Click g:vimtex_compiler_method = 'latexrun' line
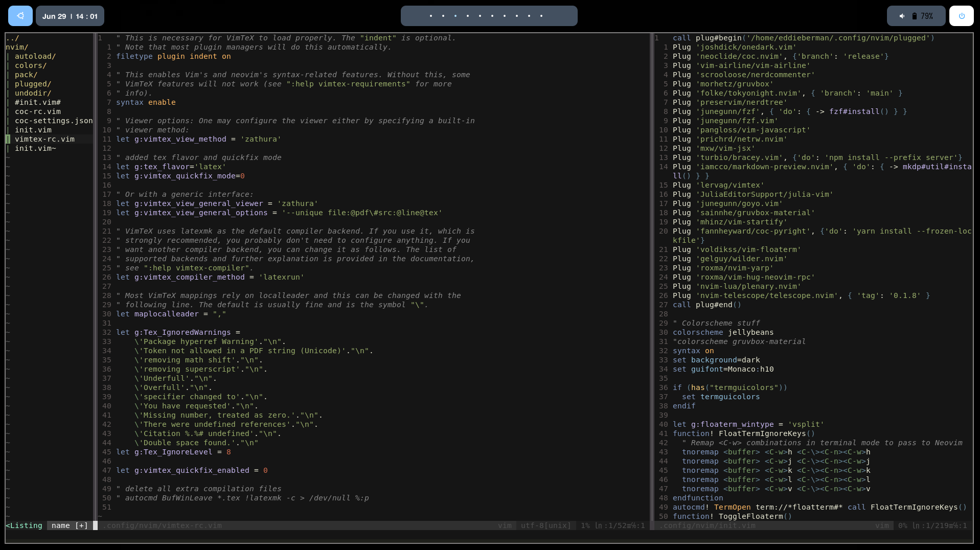This screenshot has width=980, height=550. (x=210, y=277)
